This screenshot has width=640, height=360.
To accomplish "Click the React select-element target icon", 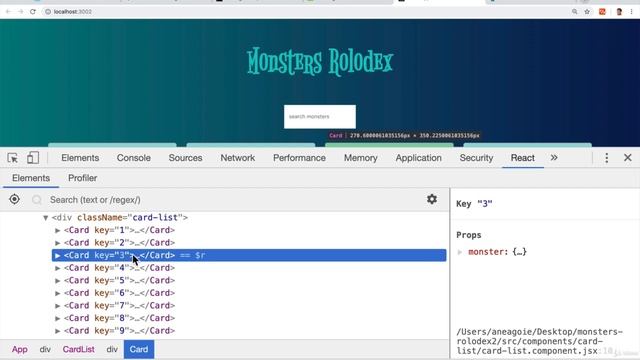I will point(14,199).
